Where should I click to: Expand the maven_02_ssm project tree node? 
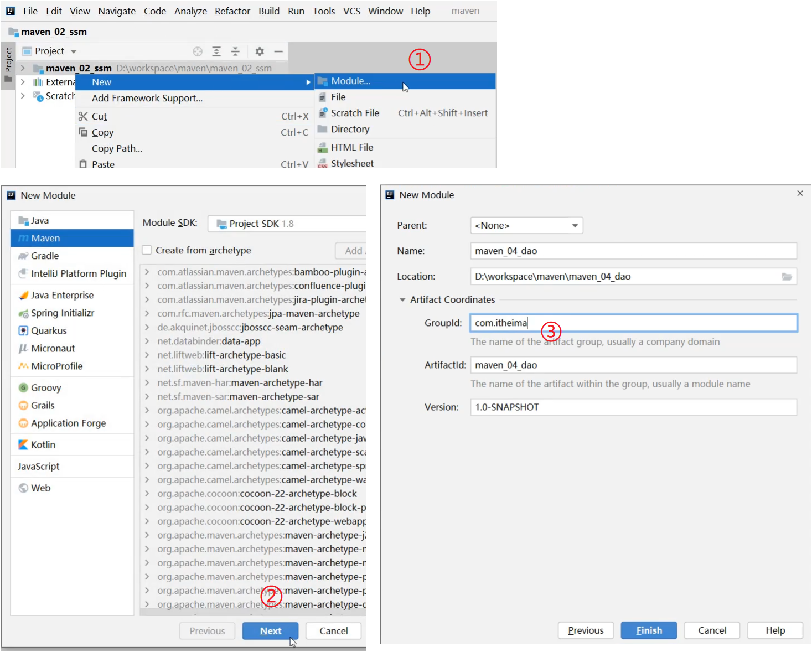pyautogui.click(x=23, y=68)
